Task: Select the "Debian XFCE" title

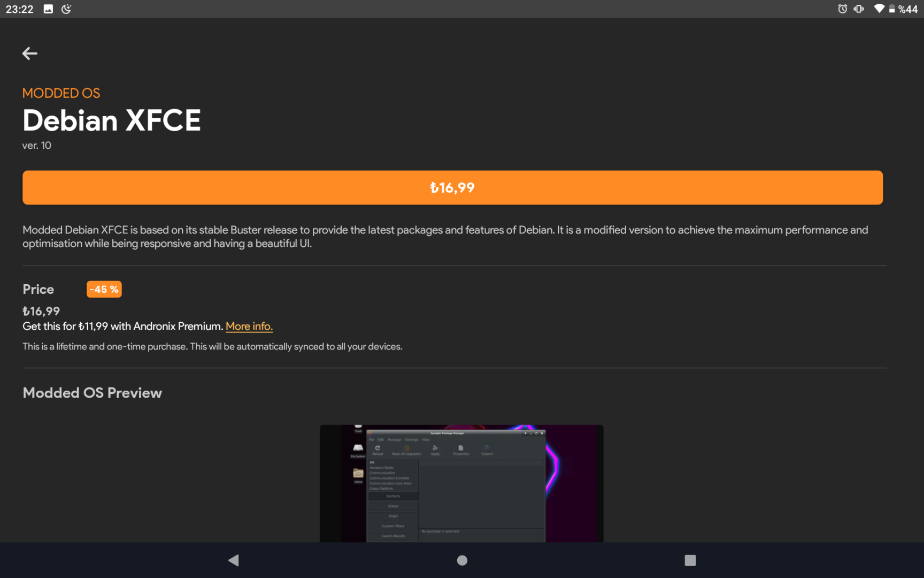Action: coord(112,120)
